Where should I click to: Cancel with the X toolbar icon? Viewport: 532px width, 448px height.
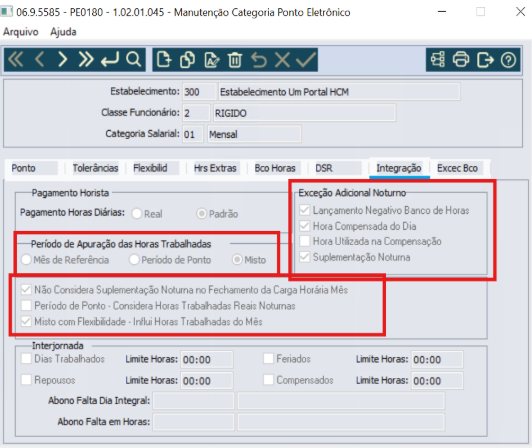(282, 60)
